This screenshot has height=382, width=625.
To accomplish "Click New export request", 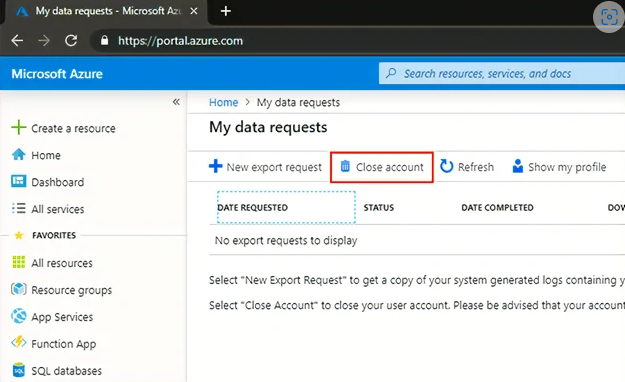I will click(x=265, y=167).
